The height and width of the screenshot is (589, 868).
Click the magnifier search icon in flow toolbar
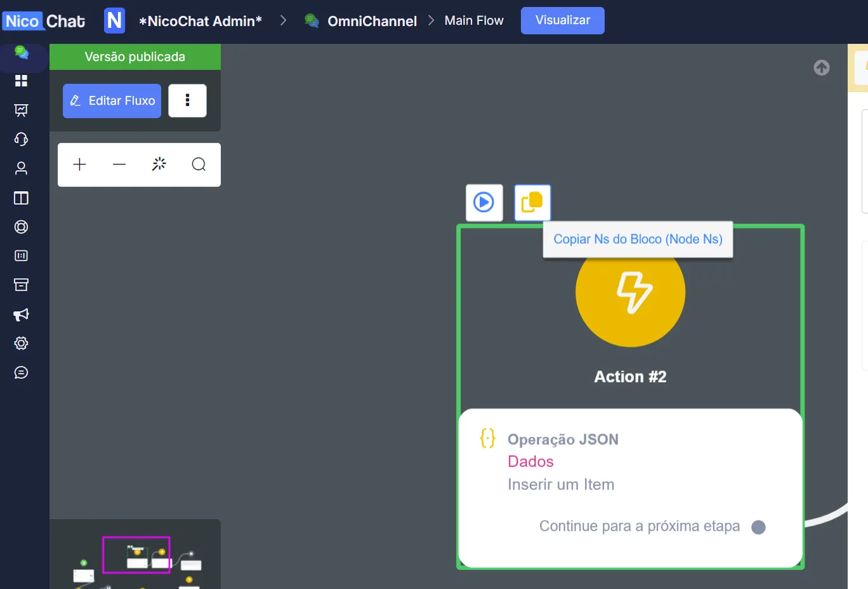(199, 164)
